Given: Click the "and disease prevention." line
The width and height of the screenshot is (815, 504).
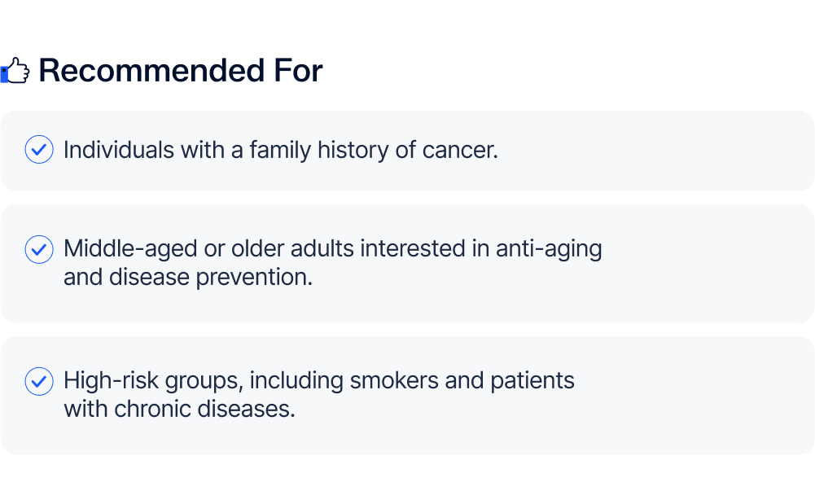Looking at the screenshot, I should click(187, 277).
